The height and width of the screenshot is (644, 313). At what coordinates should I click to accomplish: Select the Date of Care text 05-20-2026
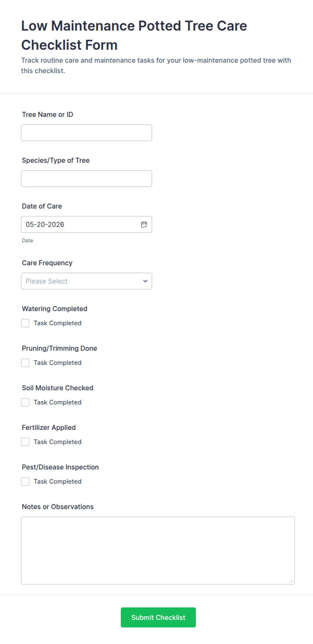point(45,225)
